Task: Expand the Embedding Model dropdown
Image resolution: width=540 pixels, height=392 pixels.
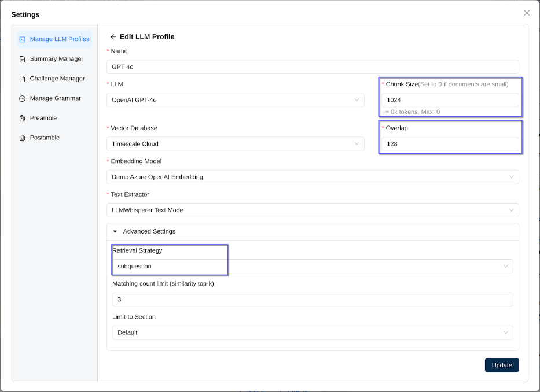Action: click(x=313, y=177)
